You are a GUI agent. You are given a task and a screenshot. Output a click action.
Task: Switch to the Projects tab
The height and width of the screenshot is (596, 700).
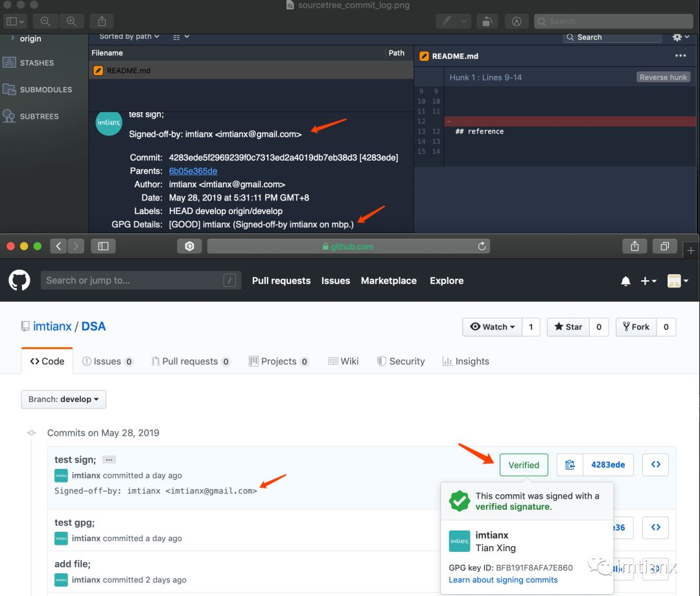pos(279,361)
